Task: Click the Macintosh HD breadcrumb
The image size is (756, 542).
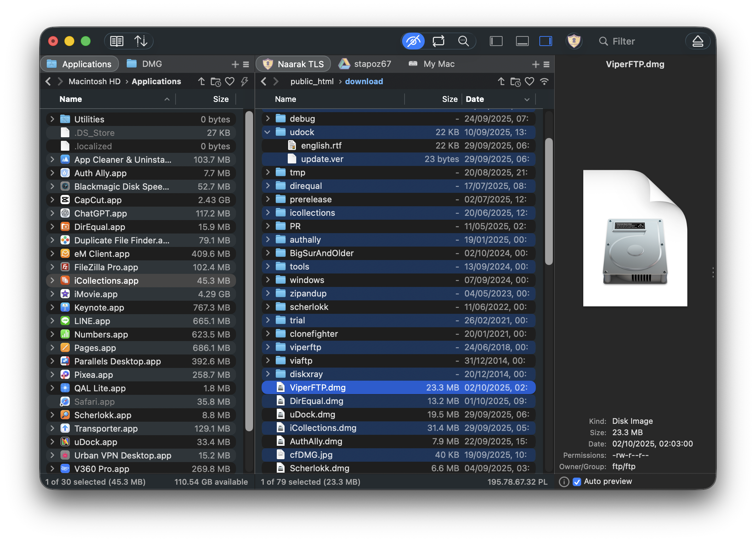Action: click(x=94, y=82)
